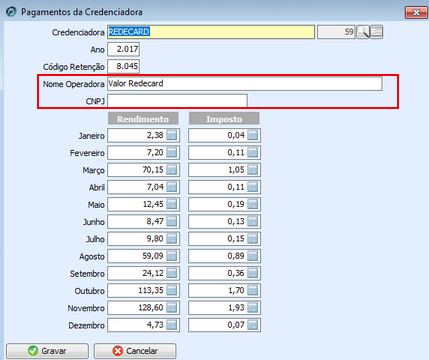Open calculator for Setembro Rendimento
The height and width of the screenshot is (360, 429).
(x=171, y=273)
